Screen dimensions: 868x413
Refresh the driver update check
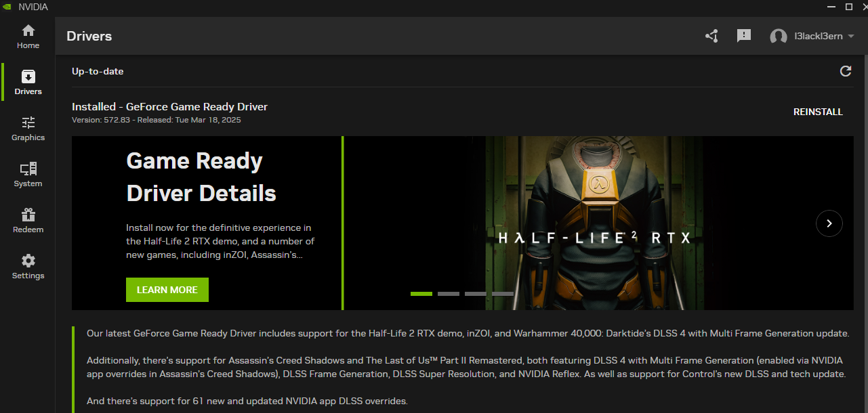click(846, 71)
